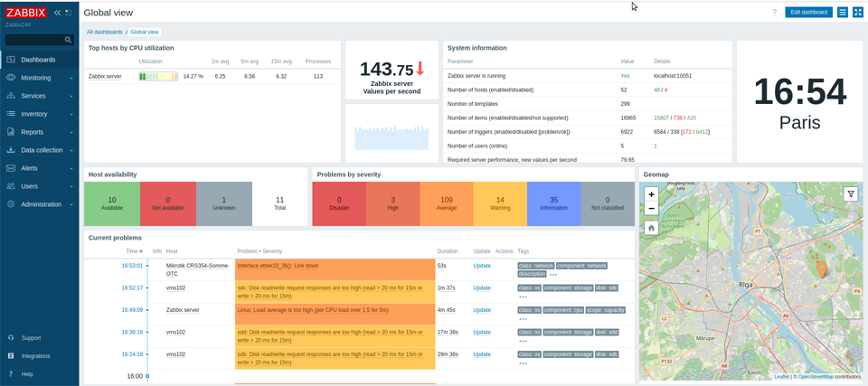This screenshot has height=386, width=868.
Task: Open Interface ether23_36 Link down problem
Action: 278,266
